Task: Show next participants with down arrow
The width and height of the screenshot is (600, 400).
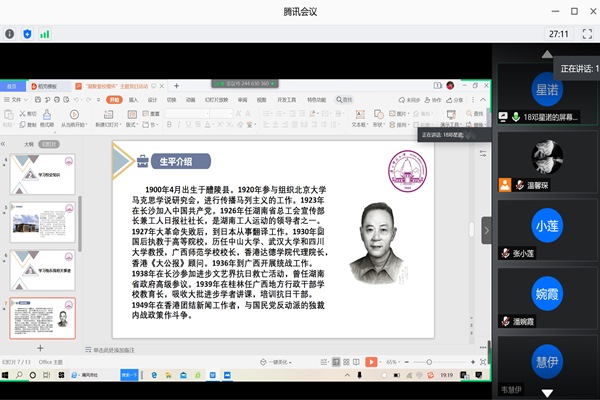Action: 547,393
